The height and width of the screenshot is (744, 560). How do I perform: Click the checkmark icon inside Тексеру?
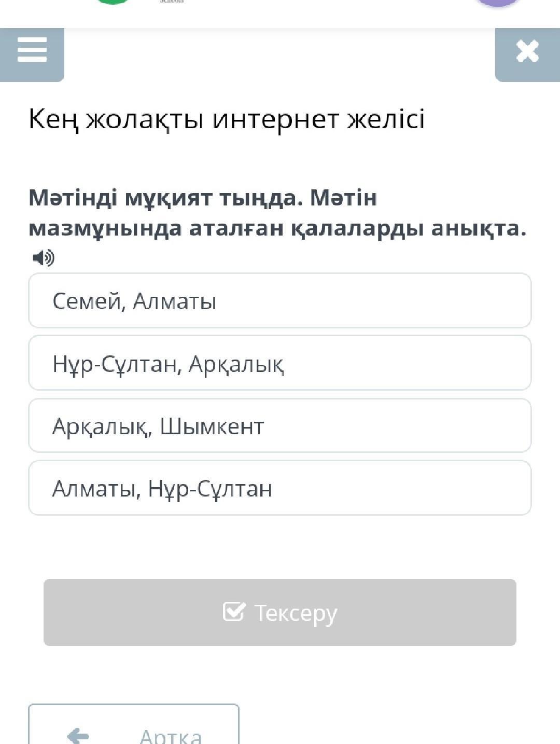[234, 612]
